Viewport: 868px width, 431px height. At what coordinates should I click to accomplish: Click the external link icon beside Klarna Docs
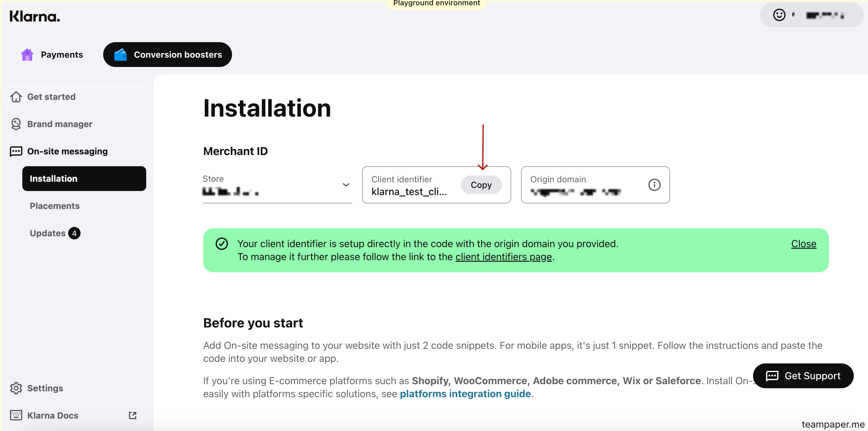coord(133,415)
